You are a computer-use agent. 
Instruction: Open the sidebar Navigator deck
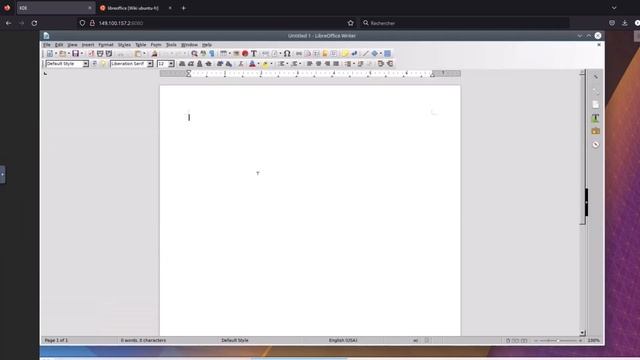pyautogui.click(x=596, y=144)
